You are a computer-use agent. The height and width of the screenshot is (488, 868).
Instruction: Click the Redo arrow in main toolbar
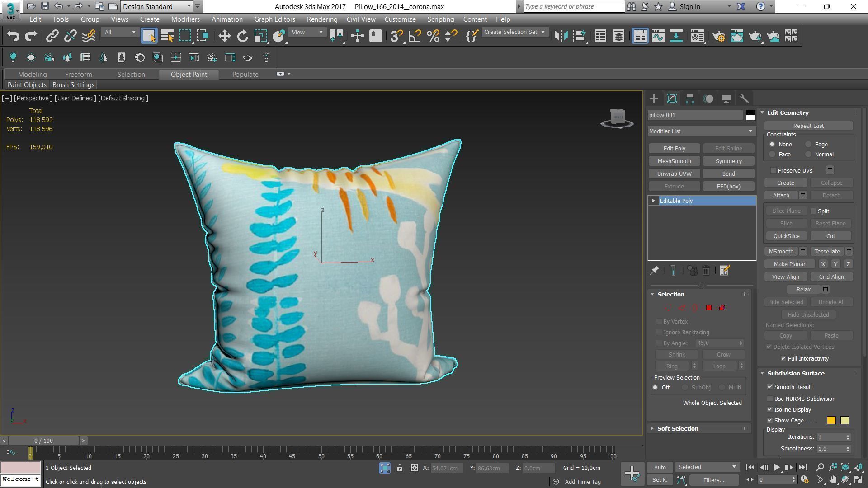[x=31, y=36]
